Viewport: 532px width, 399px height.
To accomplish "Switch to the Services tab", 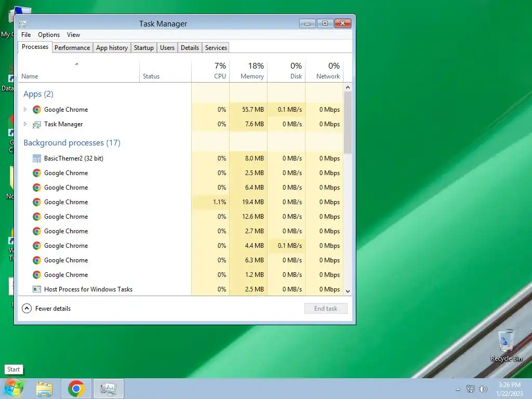I will 216,48.
